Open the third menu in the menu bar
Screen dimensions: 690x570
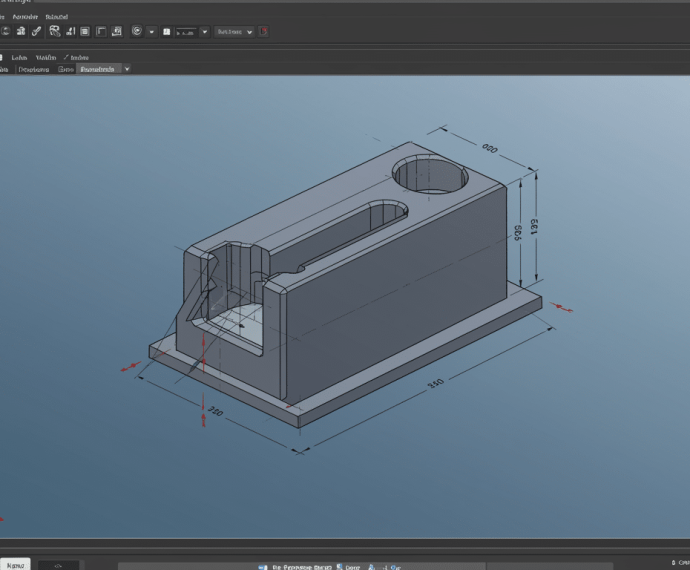(57, 17)
